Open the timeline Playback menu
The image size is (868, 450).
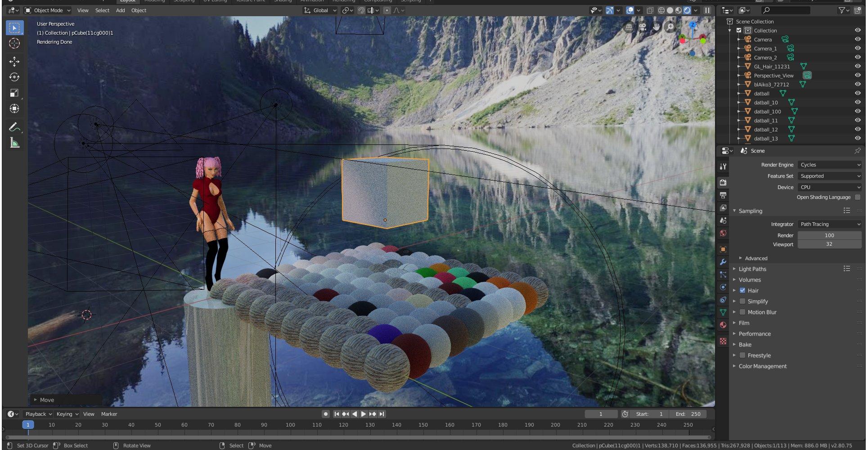click(38, 414)
